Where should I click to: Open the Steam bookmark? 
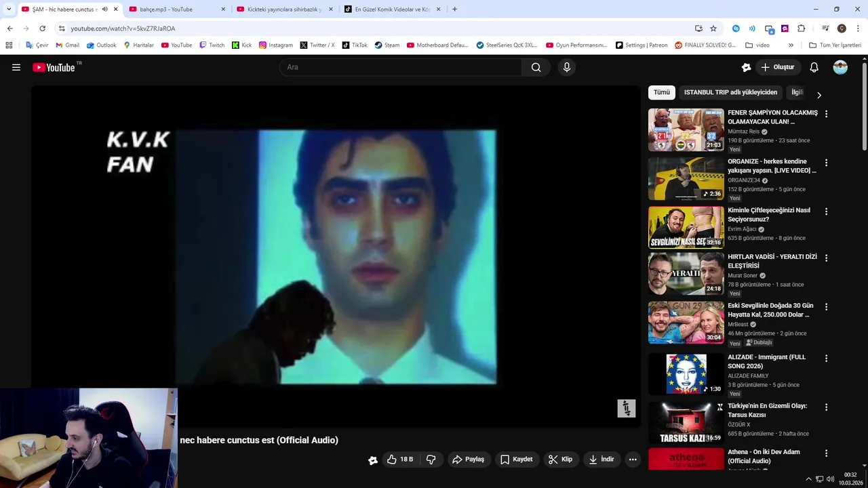tap(387, 45)
